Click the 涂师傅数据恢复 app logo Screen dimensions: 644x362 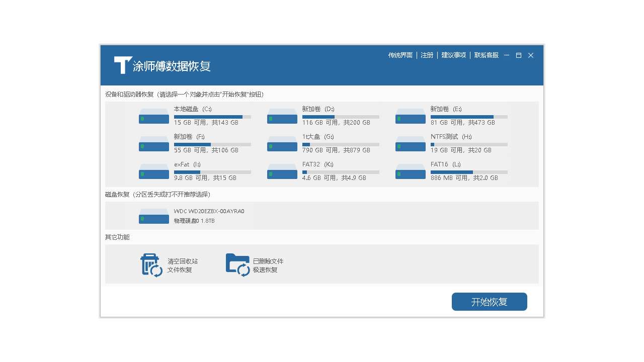tap(123, 65)
